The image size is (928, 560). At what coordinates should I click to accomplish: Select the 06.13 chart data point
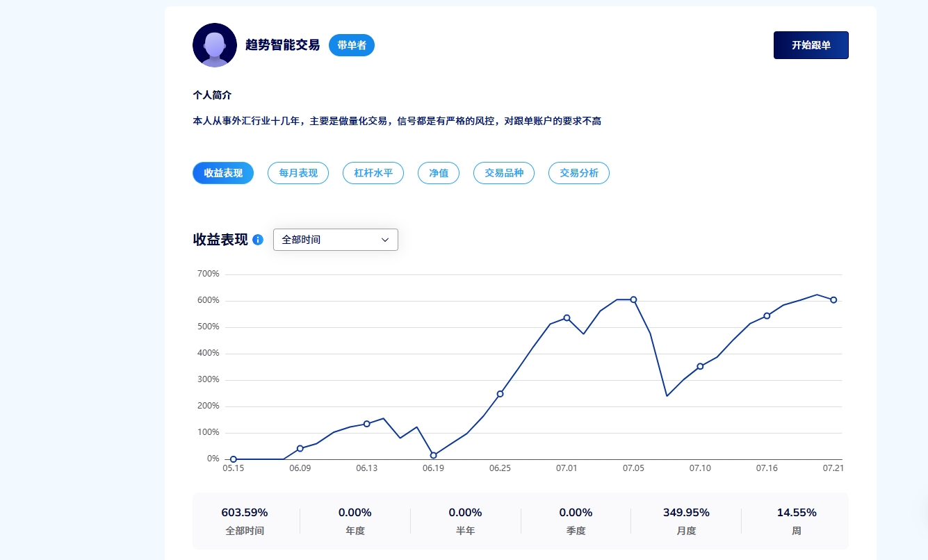367,424
